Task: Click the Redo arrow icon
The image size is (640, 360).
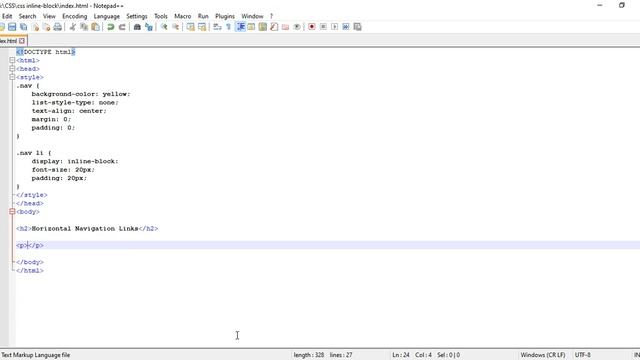Action: point(122,27)
